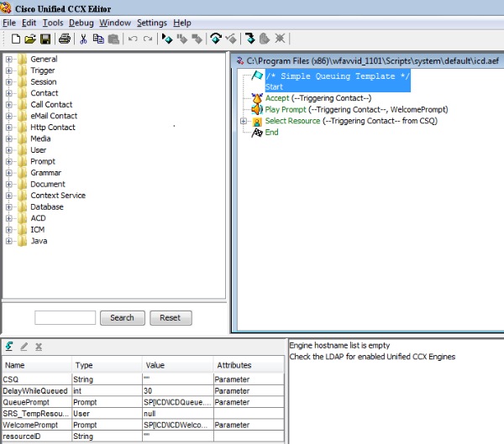Screen dimensions: 504x444
Task: Expand the Select Resource step node
Action: (x=244, y=121)
